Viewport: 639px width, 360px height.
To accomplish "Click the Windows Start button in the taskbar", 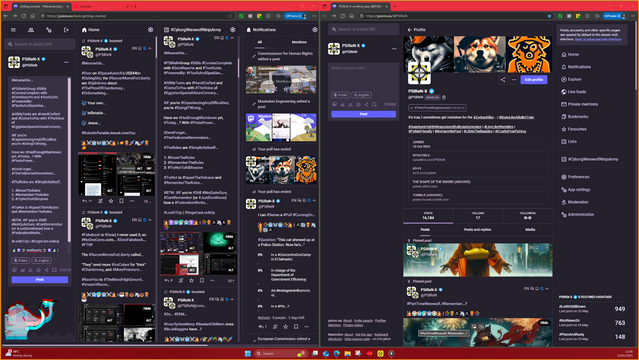I will [x=247, y=353].
